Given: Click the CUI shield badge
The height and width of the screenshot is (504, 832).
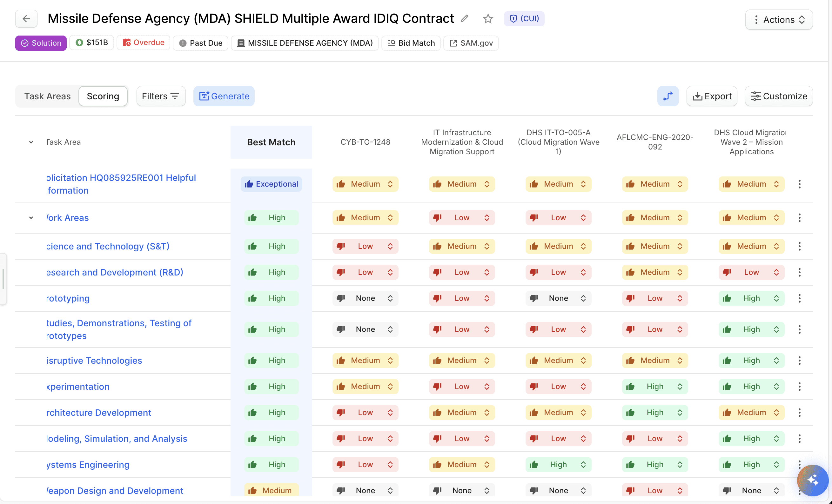Looking at the screenshot, I should 524,18.
